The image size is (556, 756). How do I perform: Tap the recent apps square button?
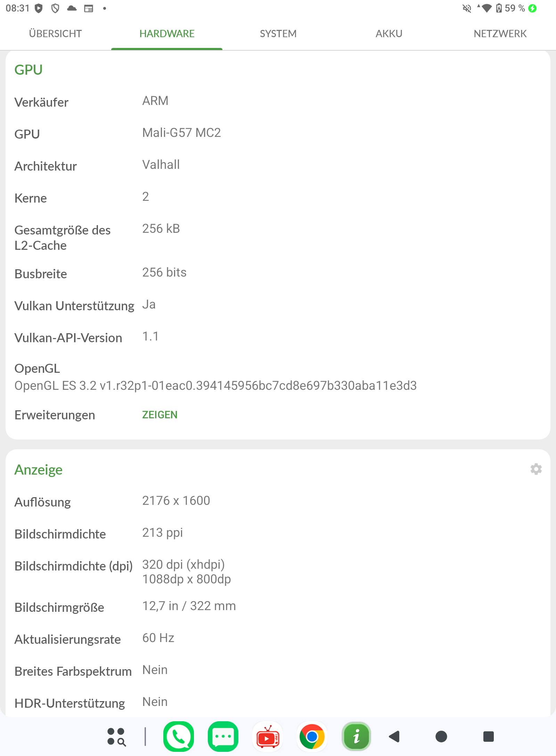coord(489,737)
